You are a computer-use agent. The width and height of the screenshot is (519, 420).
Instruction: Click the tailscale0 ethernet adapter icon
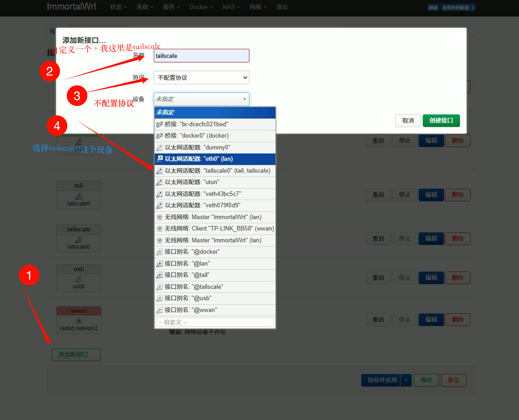coord(159,171)
